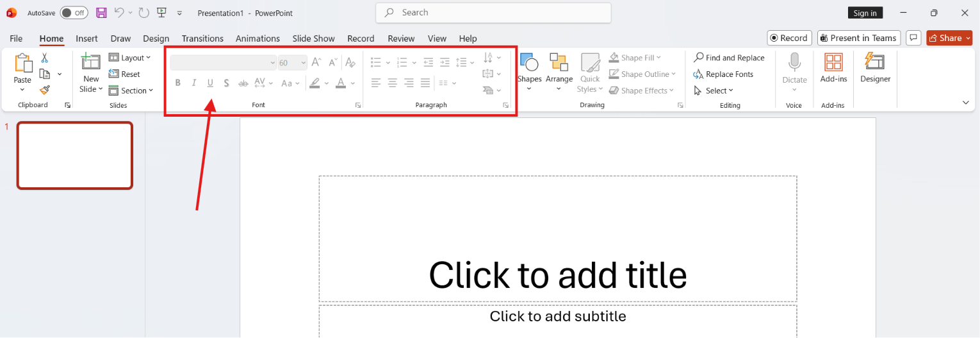The image size is (980, 338).
Task: Open the Designer pane icon
Action: pyautogui.click(x=875, y=62)
